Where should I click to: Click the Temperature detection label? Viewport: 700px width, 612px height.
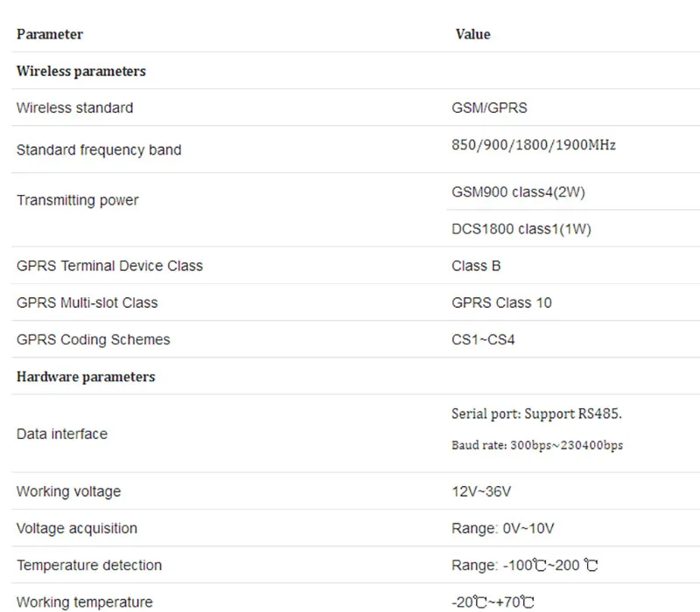89,565
